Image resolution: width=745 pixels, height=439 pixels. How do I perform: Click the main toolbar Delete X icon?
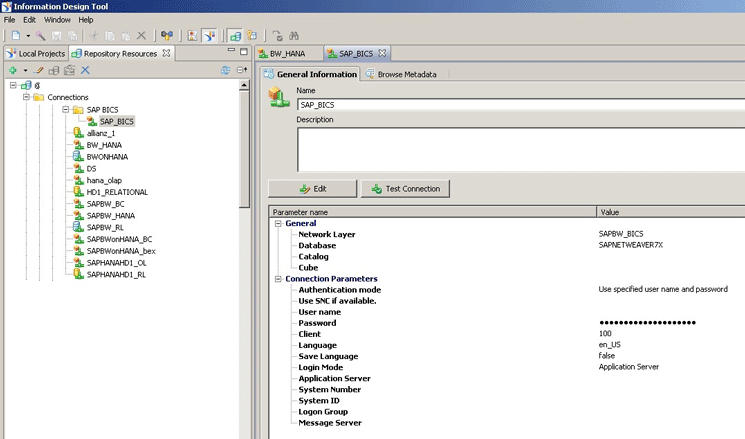[141, 36]
